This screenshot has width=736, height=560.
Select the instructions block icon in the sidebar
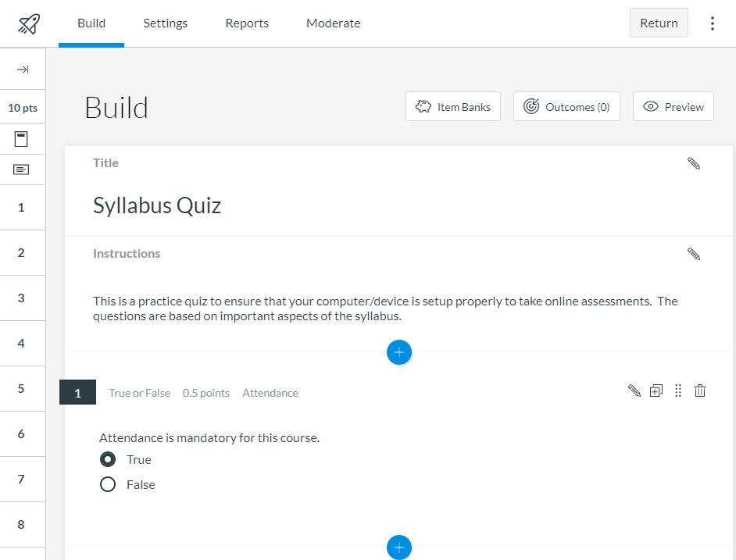[x=23, y=169]
